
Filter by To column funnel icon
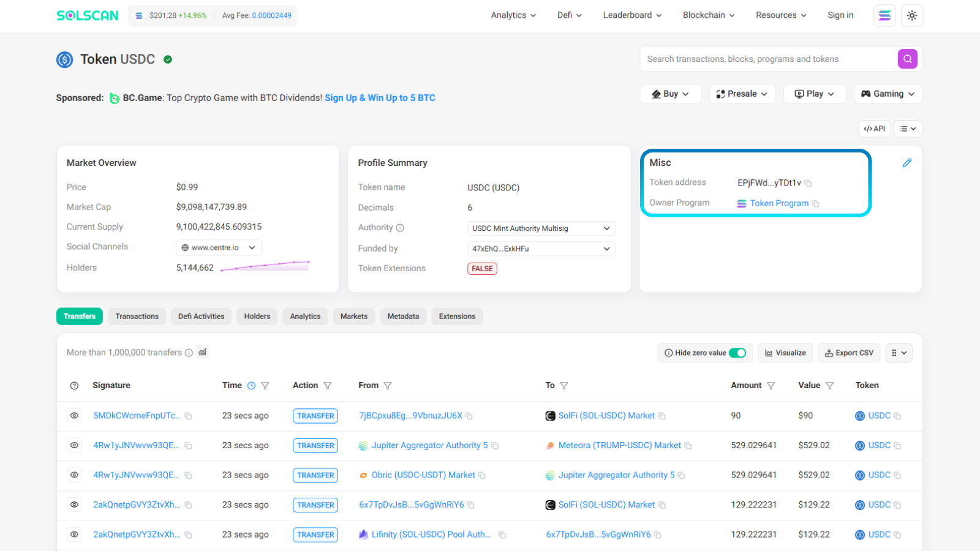click(564, 386)
